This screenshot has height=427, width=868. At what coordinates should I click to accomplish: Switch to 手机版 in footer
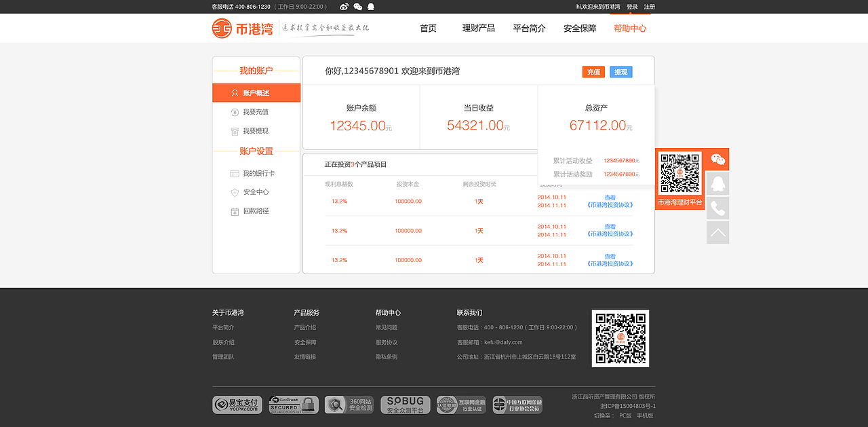(x=645, y=415)
